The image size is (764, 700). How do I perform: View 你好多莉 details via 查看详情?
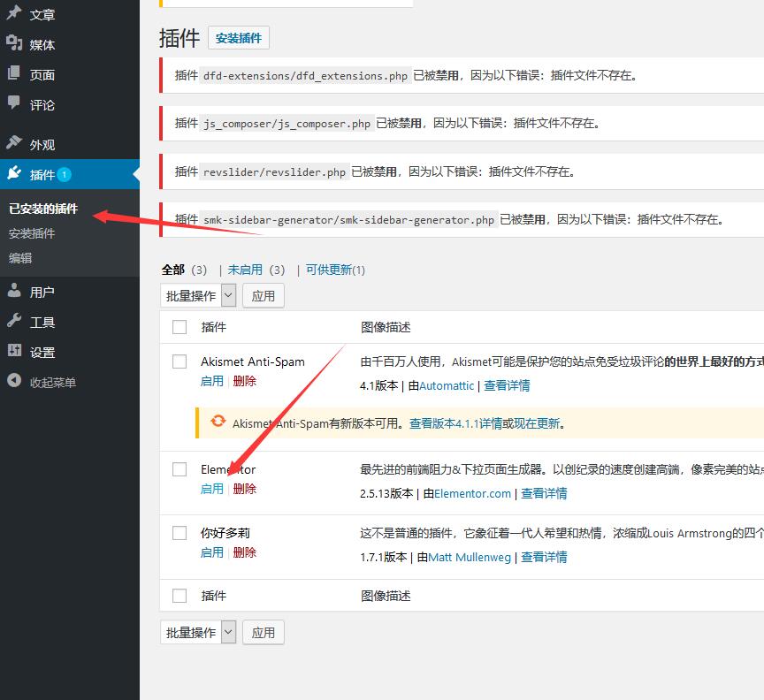[x=544, y=558]
